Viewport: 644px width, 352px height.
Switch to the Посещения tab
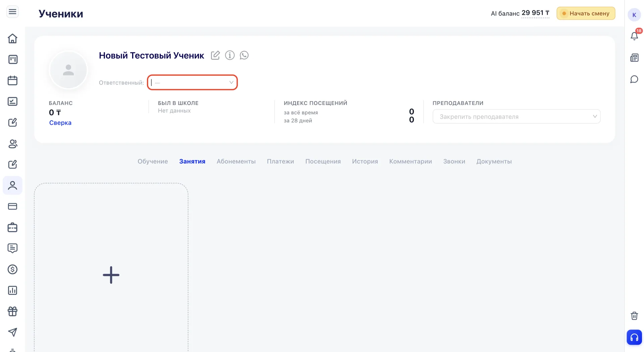click(x=323, y=161)
